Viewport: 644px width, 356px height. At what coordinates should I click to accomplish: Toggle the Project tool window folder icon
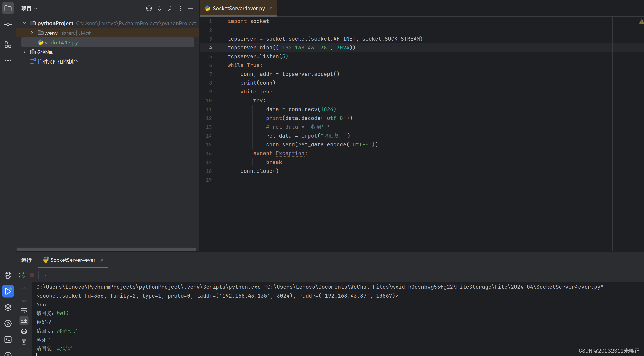pyautogui.click(x=8, y=8)
